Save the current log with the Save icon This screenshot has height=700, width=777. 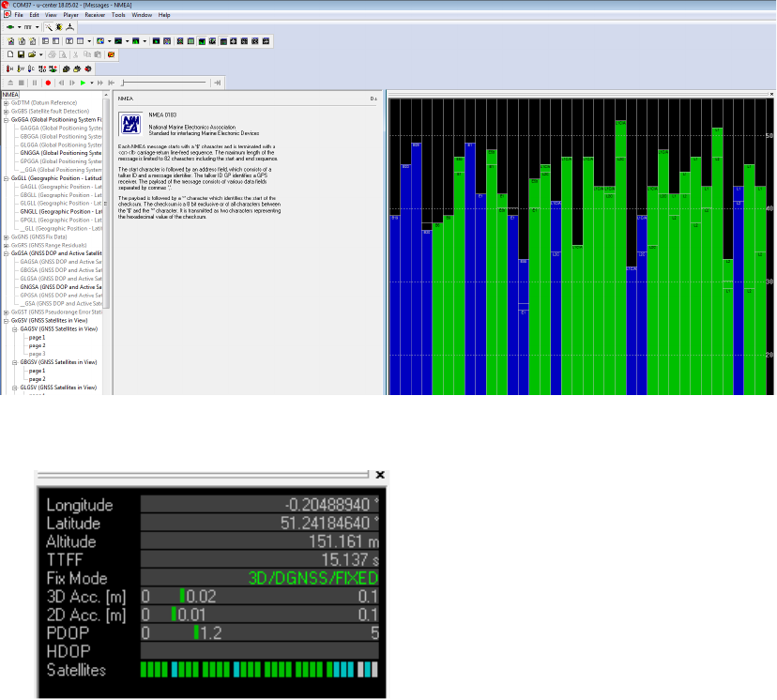[x=21, y=53]
